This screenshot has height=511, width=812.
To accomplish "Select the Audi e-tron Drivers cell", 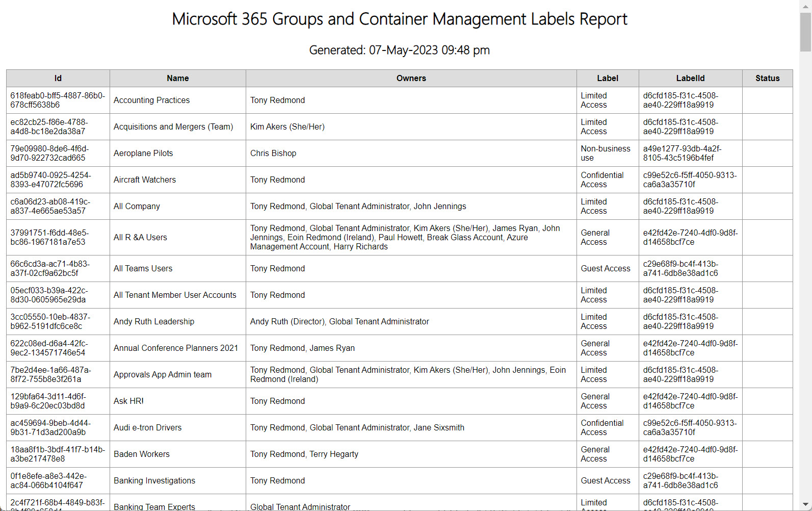I will point(177,427).
